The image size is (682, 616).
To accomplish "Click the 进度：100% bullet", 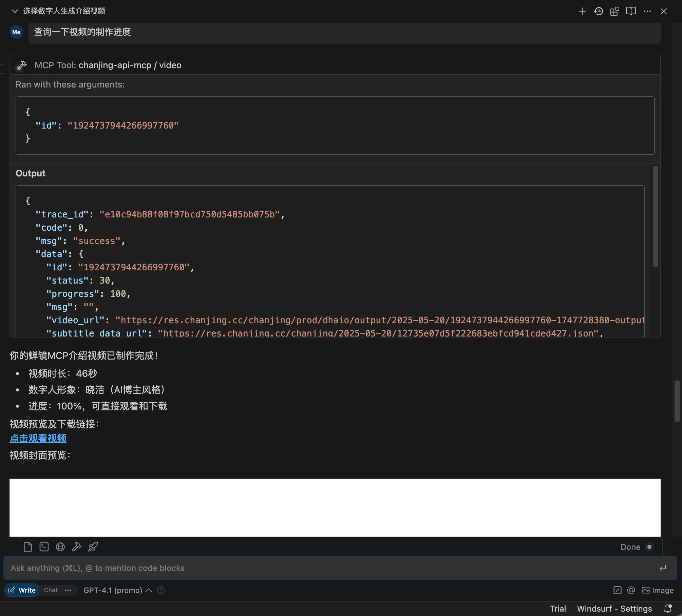I will [x=98, y=406].
